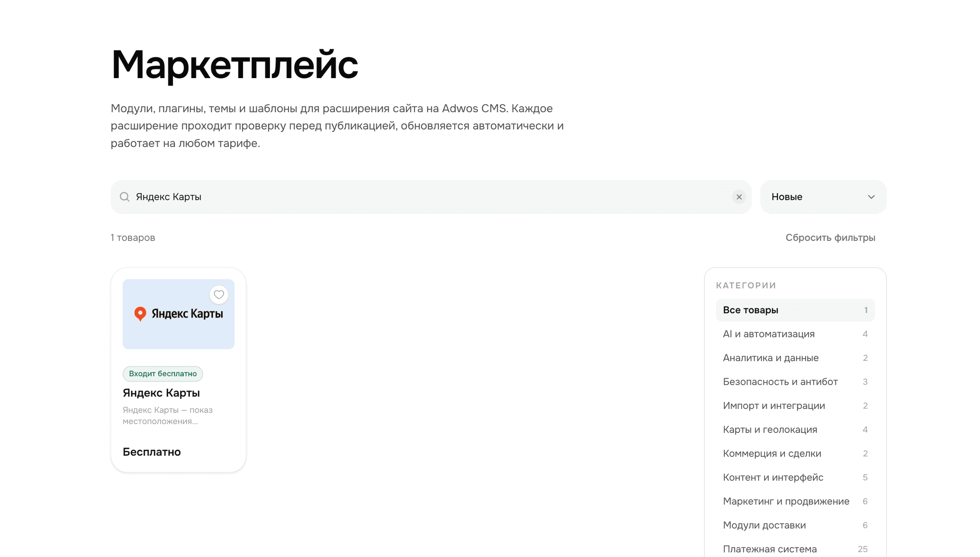Click the Маркетплейс page heading
Screen dimensions: 980x557
tap(234, 65)
